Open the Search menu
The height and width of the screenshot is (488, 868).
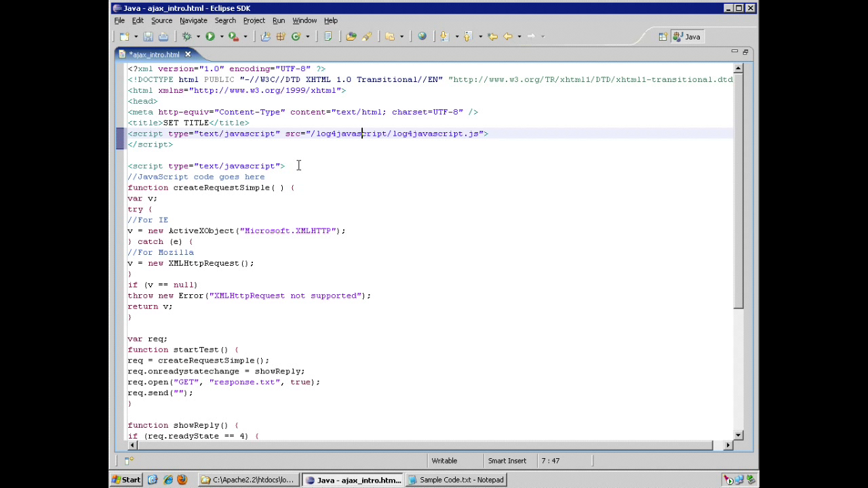pos(225,20)
